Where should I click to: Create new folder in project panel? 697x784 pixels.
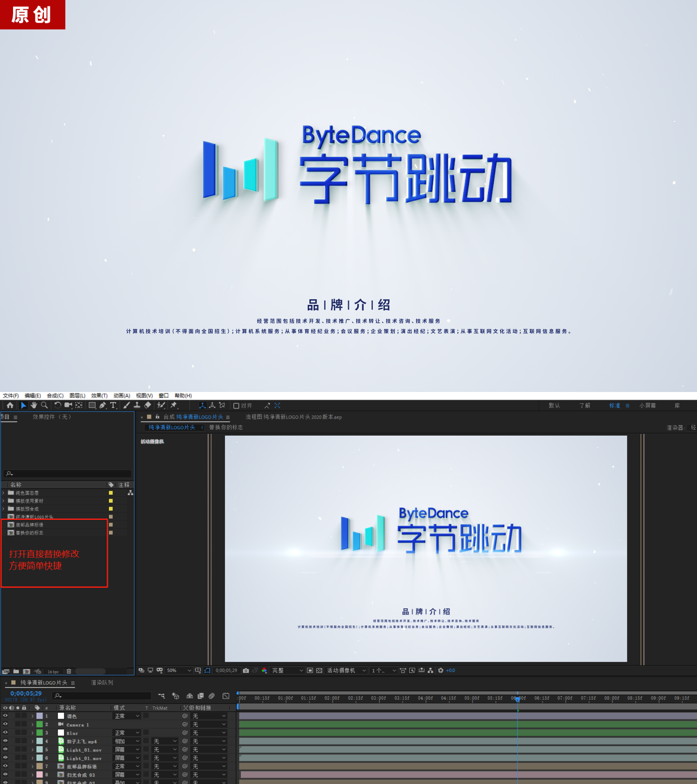click(x=16, y=671)
